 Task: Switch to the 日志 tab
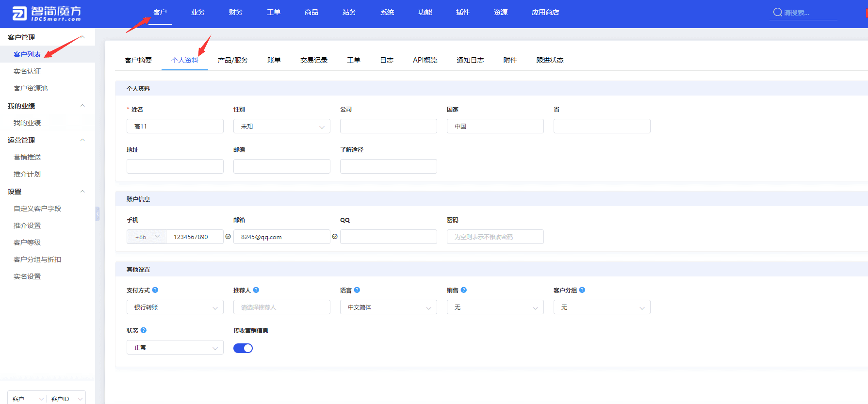(x=387, y=60)
